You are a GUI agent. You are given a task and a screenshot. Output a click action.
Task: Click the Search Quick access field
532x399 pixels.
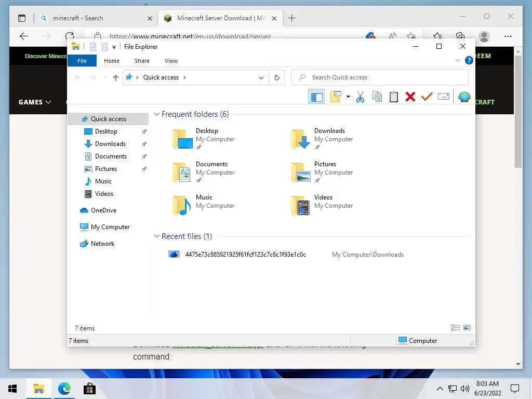380,77
